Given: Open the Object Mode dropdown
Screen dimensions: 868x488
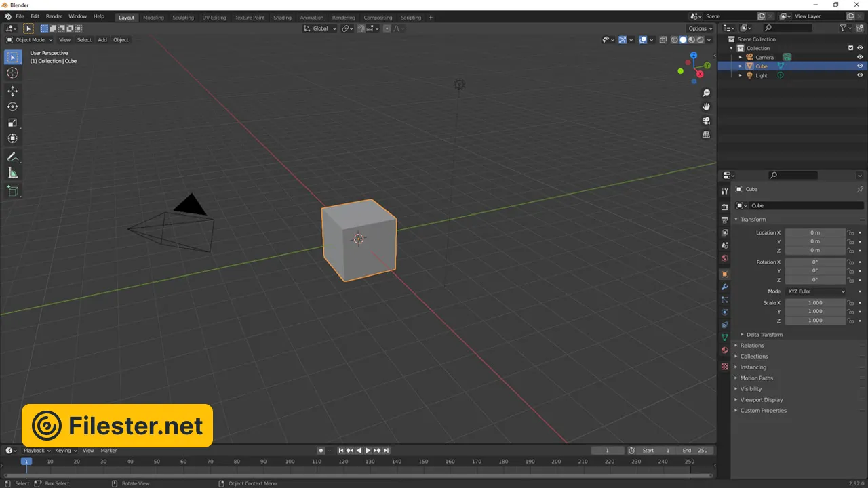Looking at the screenshot, I should click(x=29, y=39).
